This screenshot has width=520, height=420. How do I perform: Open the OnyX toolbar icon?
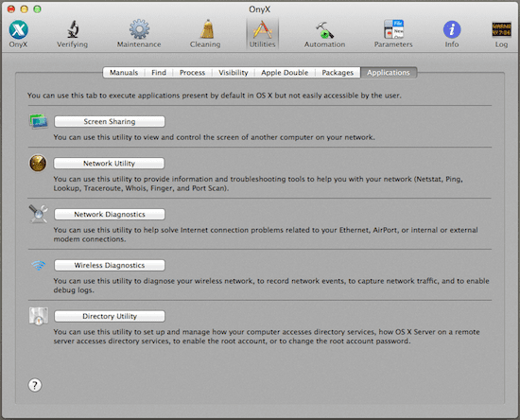pyautogui.click(x=18, y=30)
